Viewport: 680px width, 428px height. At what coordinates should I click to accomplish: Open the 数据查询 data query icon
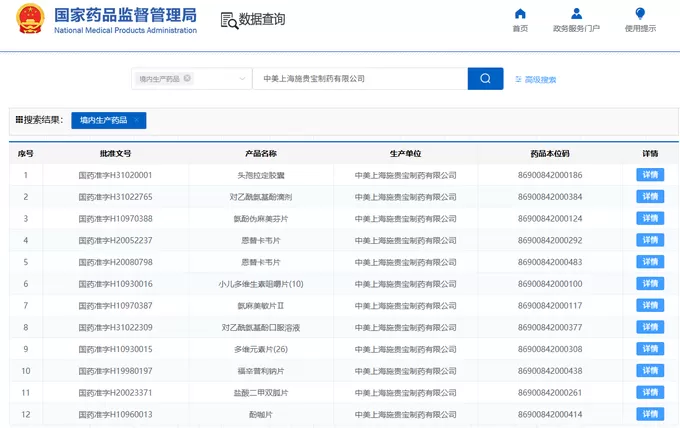[229, 20]
